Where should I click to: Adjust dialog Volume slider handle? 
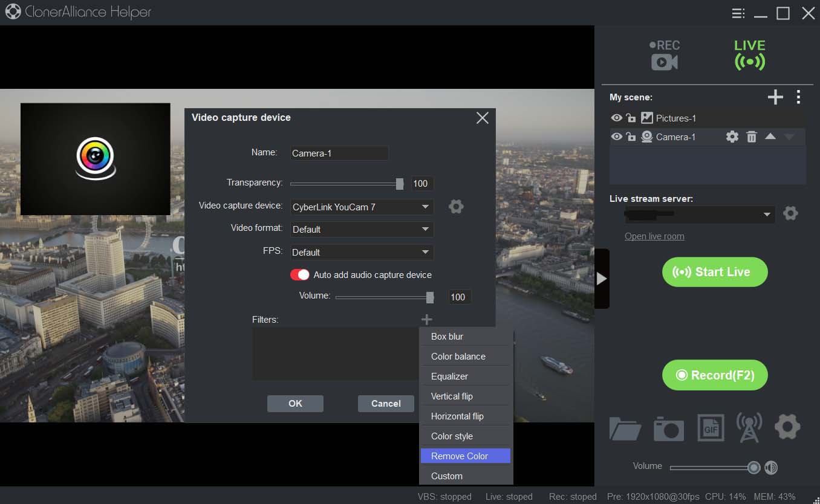pos(430,297)
